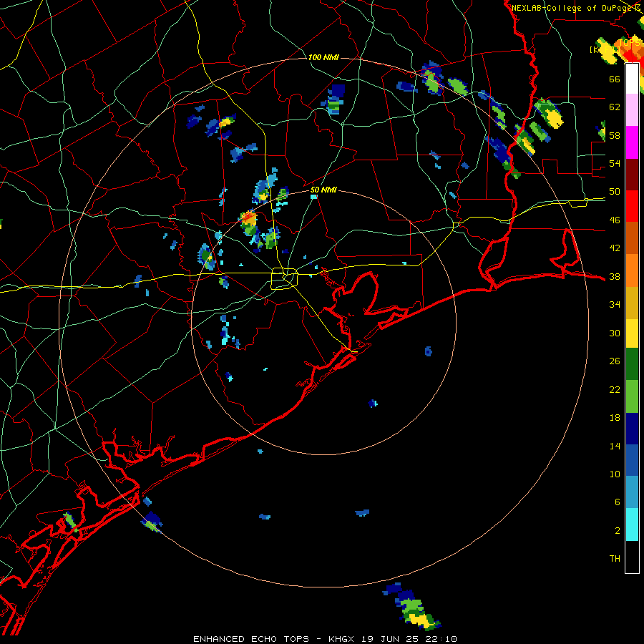Click the black TH legend segment
Image resolution: width=644 pixels, height=644 pixels.
pos(632,557)
